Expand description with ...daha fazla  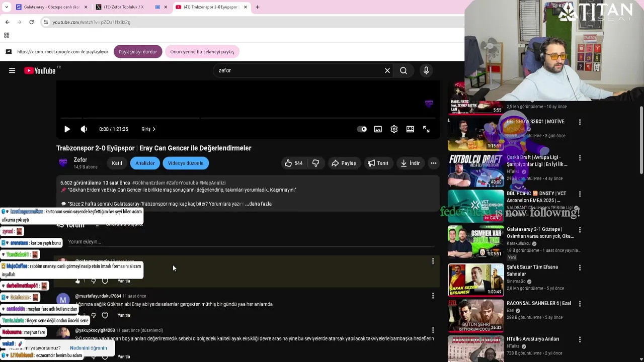[x=259, y=204]
